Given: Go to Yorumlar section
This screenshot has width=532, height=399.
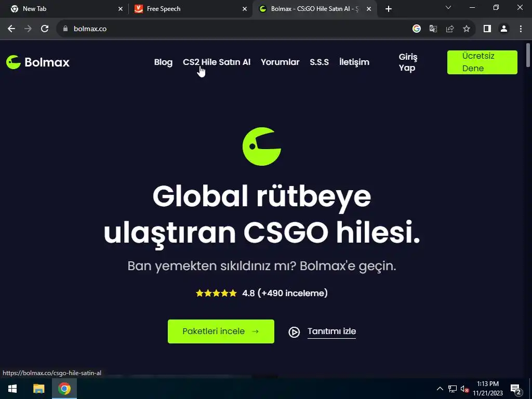Looking at the screenshot, I should 280,62.
